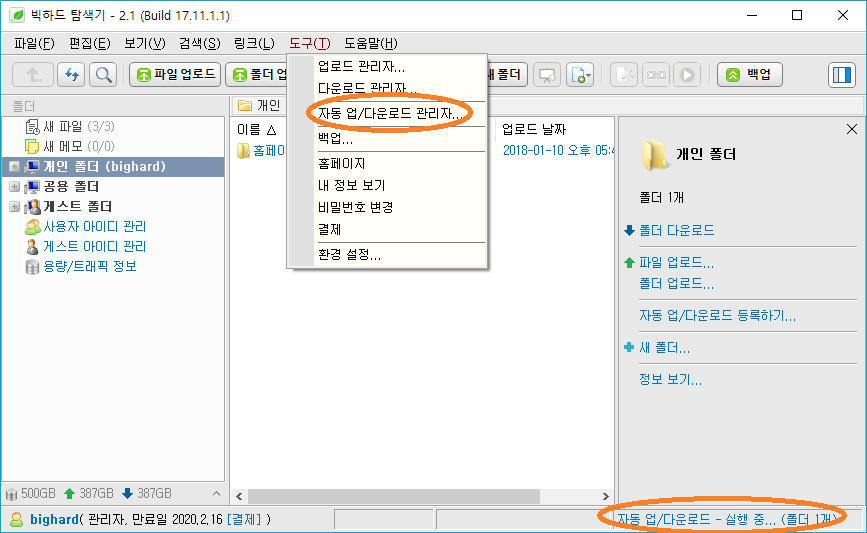Click 폴더 업로드... link in side panel

click(676, 284)
